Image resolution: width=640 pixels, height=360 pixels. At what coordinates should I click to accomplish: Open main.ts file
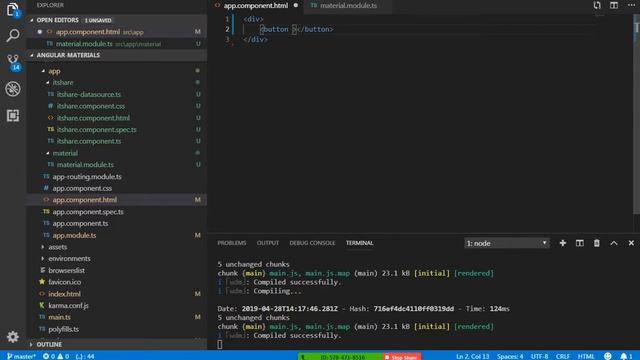(59, 317)
